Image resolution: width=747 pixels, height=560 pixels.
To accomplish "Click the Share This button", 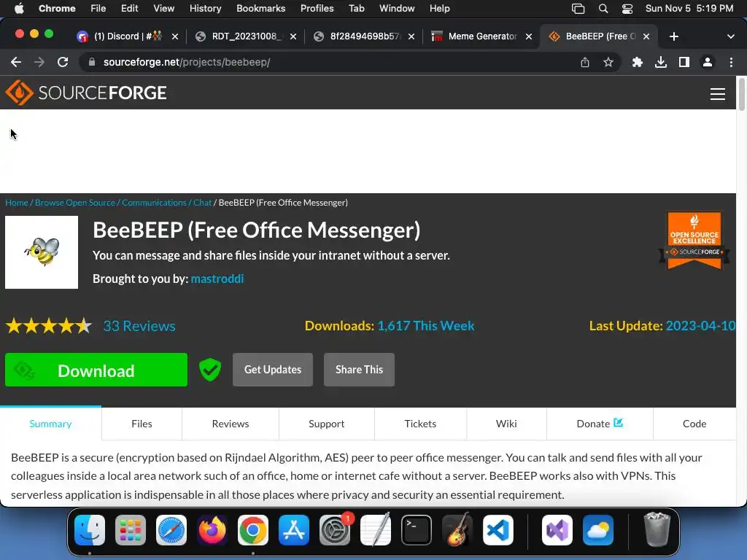I will coord(359,370).
